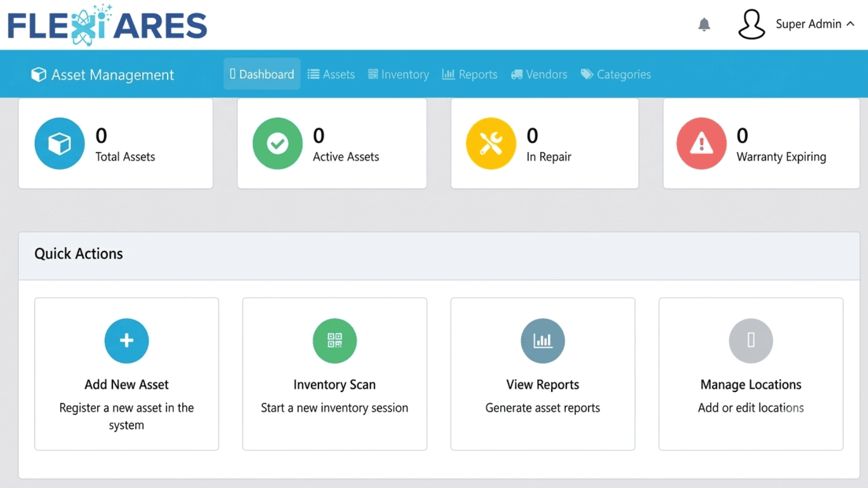Click the Warranty Expiring label
Screen dimensions: 868x488
(x=781, y=157)
